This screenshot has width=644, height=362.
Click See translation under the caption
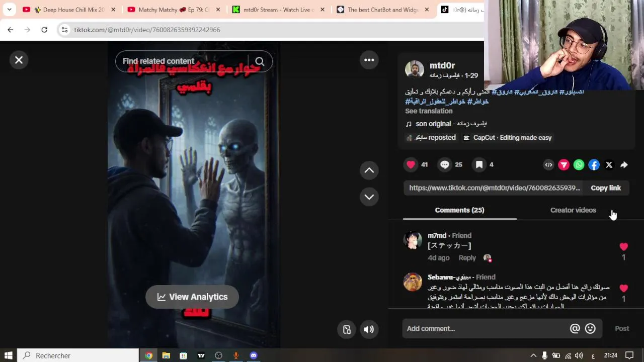click(x=429, y=111)
